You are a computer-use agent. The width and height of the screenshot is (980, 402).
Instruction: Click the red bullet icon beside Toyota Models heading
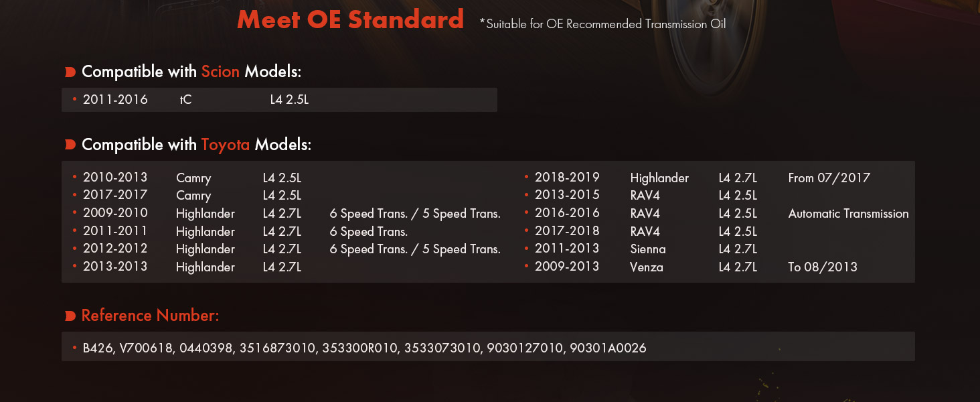point(70,145)
